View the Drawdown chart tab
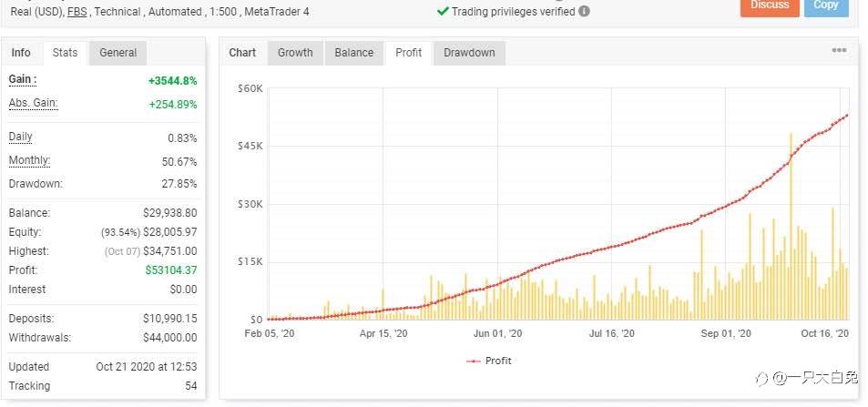The height and width of the screenshot is (407, 868). tap(469, 53)
